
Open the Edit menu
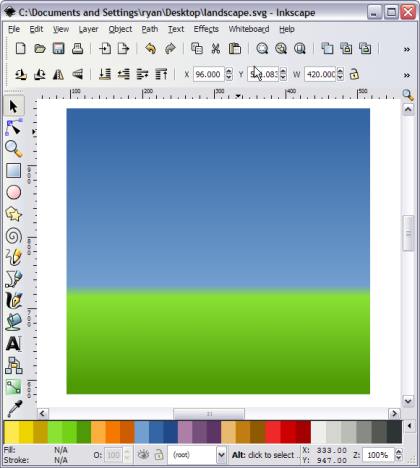tap(36, 29)
